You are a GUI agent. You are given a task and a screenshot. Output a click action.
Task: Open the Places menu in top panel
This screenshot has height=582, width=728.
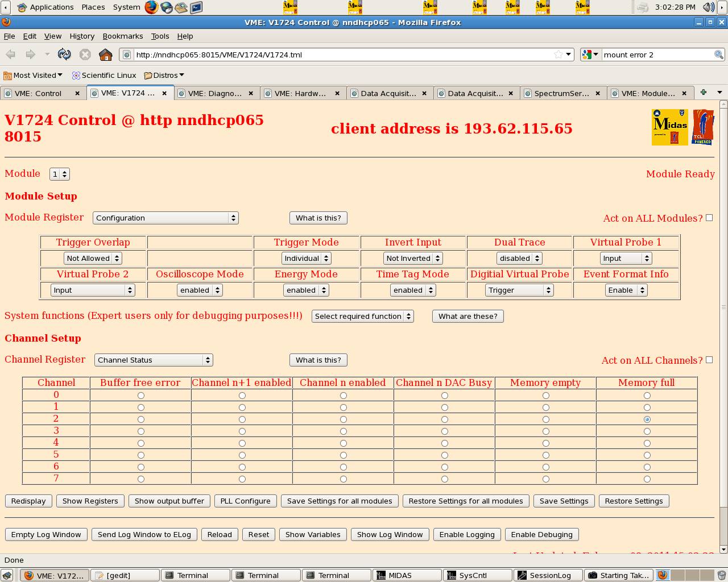click(x=93, y=7)
